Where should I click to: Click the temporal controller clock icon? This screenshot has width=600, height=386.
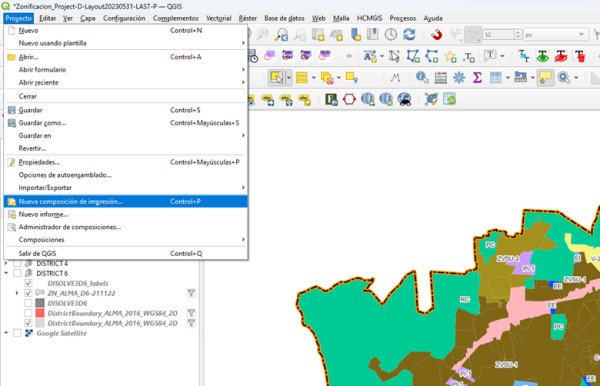[390, 34]
